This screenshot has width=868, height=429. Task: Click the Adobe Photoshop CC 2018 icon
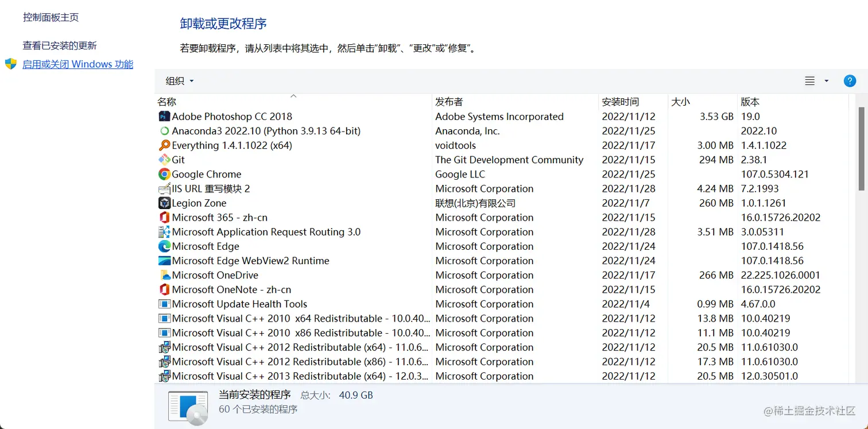point(164,117)
